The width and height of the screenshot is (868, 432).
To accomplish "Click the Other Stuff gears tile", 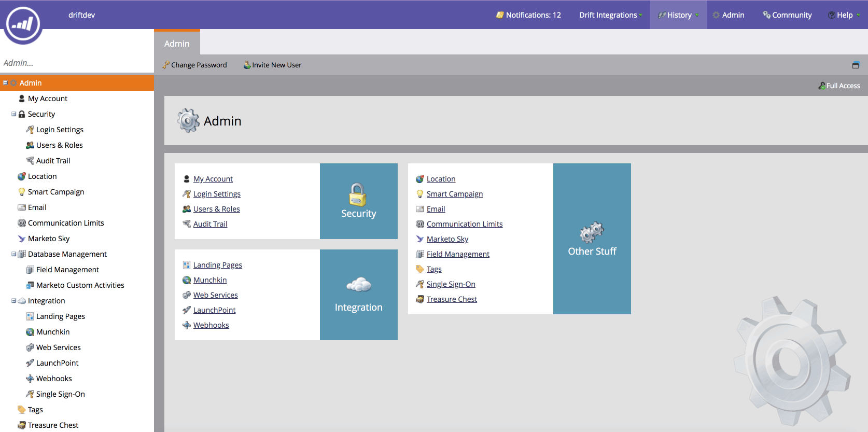I will (592, 239).
